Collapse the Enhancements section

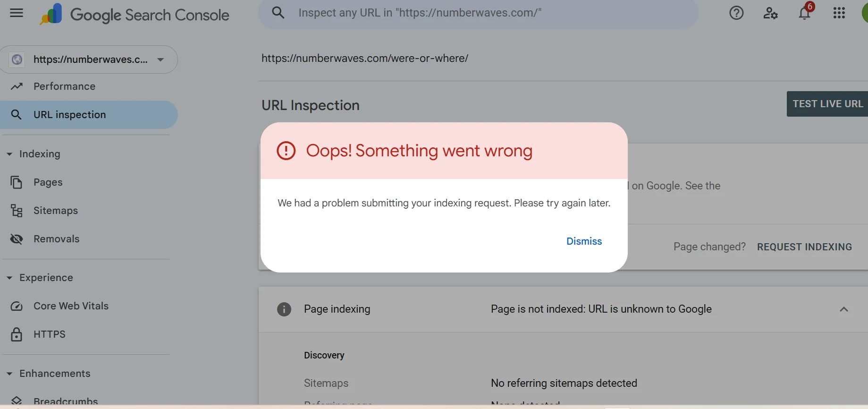tap(9, 374)
